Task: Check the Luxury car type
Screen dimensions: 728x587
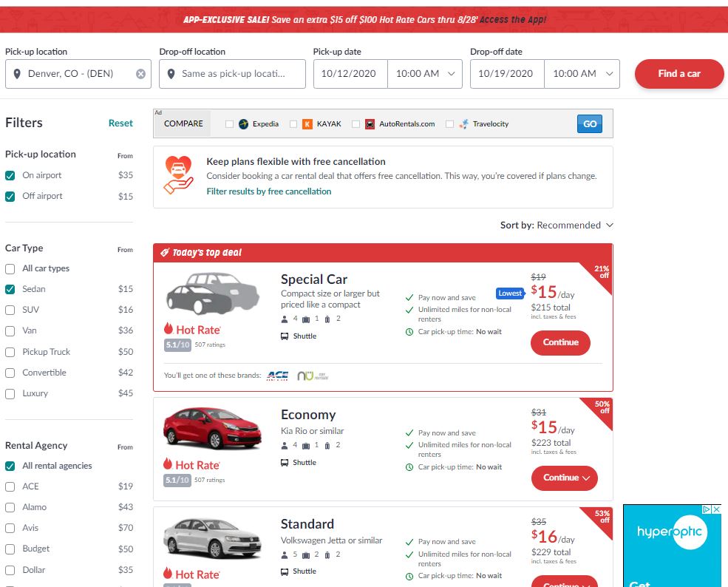Action: click(10, 394)
